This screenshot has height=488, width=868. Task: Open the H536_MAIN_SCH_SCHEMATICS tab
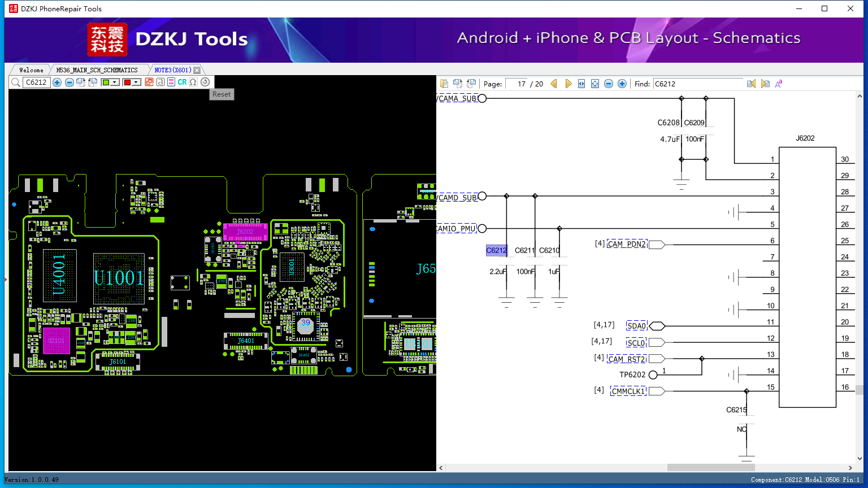97,70
